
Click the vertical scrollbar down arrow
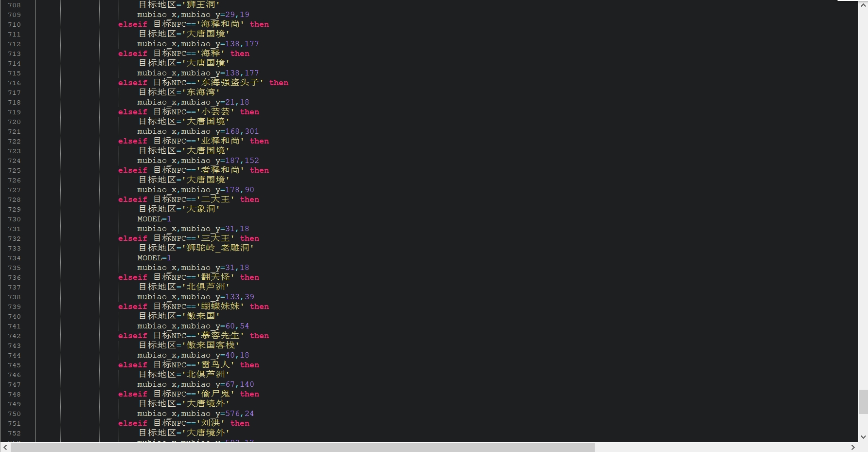pyautogui.click(x=863, y=437)
